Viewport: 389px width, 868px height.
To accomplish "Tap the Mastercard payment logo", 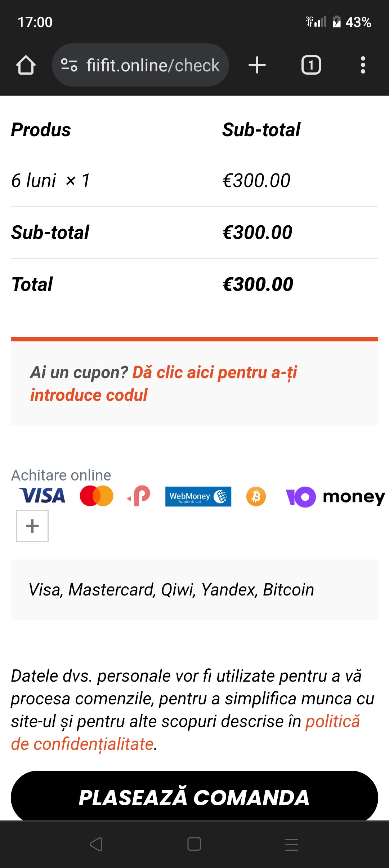I will pos(96,496).
